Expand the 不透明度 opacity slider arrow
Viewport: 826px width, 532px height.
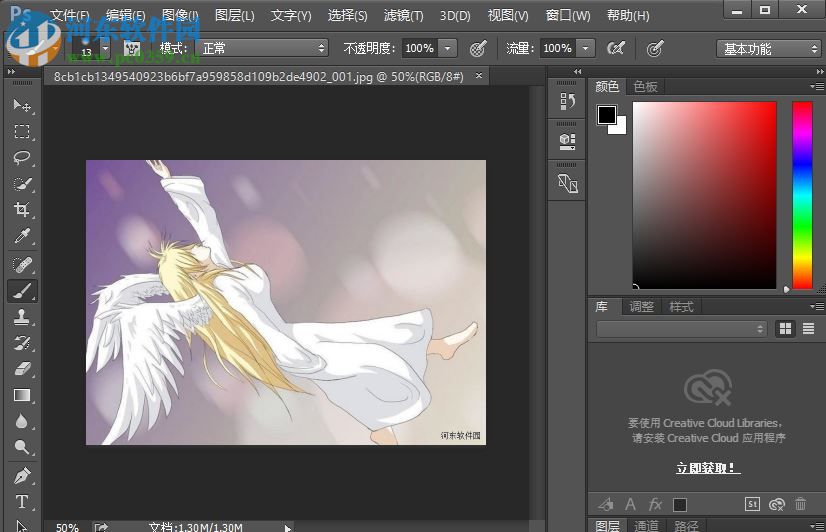pyautogui.click(x=447, y=48)
